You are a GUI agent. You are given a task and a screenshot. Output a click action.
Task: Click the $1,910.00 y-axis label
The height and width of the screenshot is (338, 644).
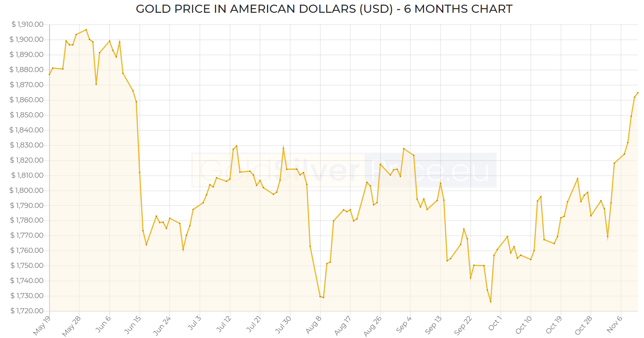[x=27, y=24]
